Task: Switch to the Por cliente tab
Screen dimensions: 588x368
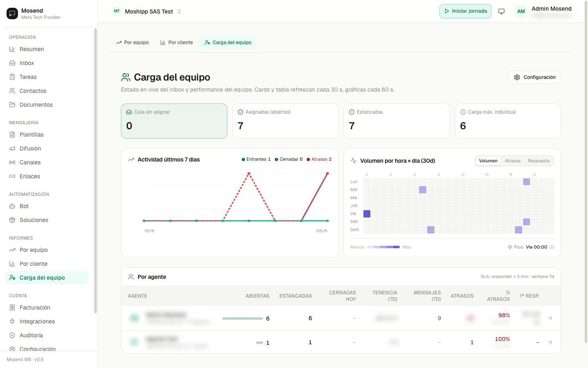Action: (x=176, y=43)
